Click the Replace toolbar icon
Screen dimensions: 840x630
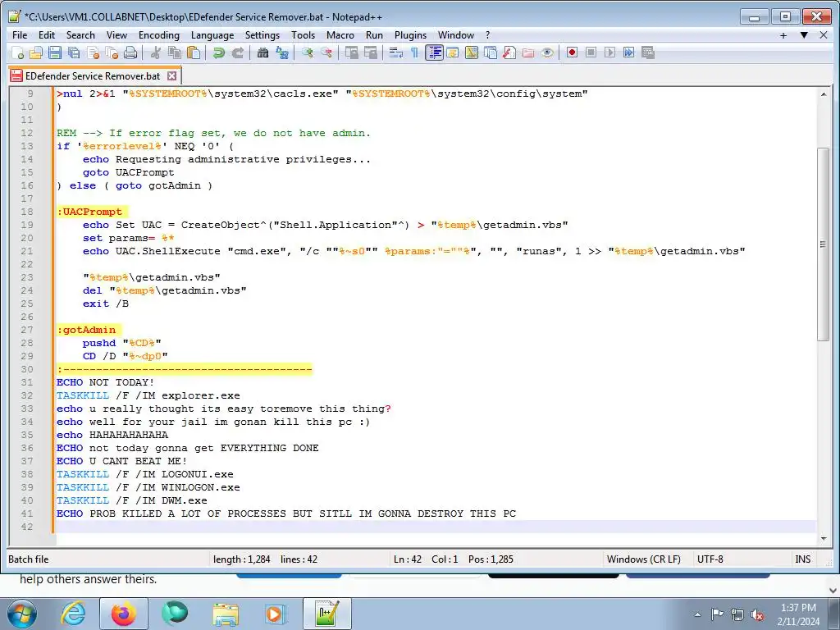[282, 52]
